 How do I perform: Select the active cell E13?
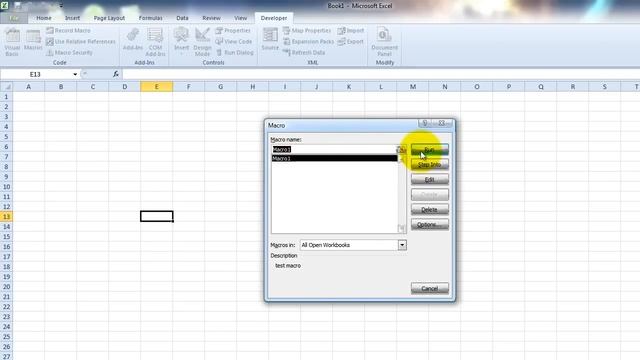(x=157, y=216)
